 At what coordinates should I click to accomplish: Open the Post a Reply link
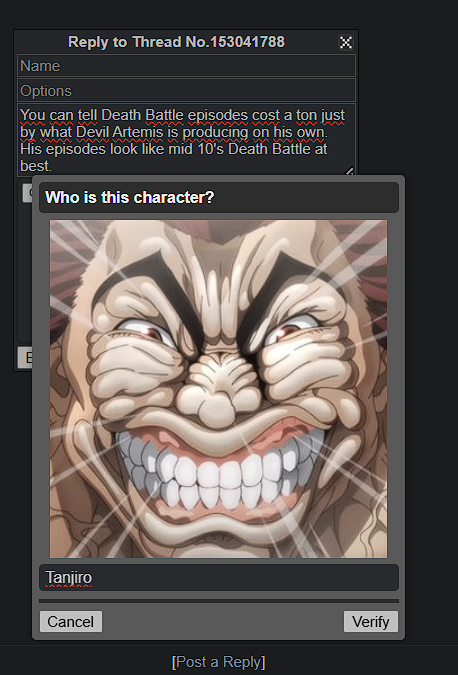(x=219, y=662)
